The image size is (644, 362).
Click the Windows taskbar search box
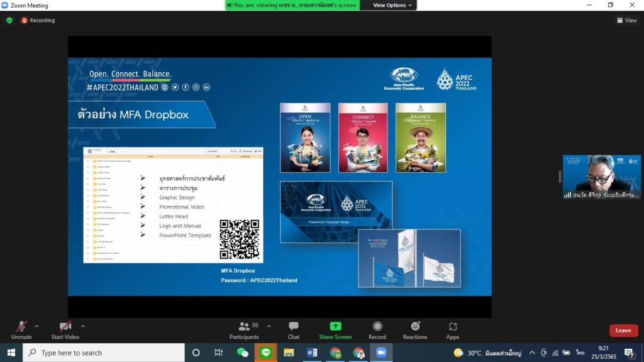pos(104,353)
